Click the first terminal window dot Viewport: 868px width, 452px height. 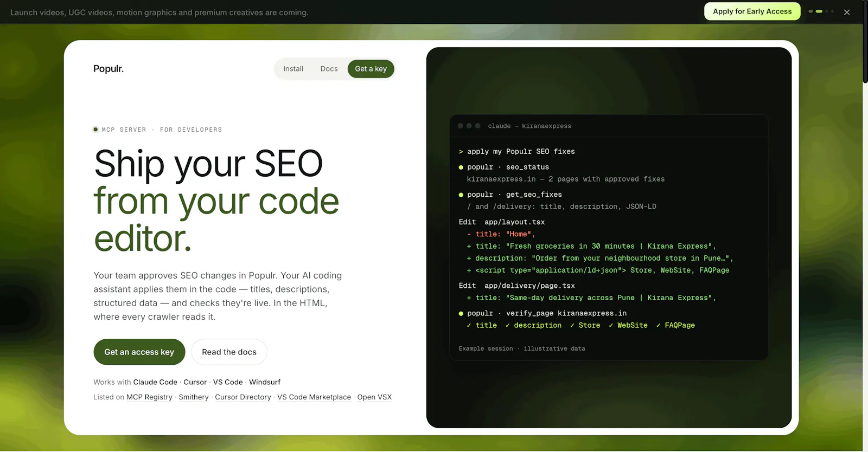pyautogui.click(x=461, y=126)
